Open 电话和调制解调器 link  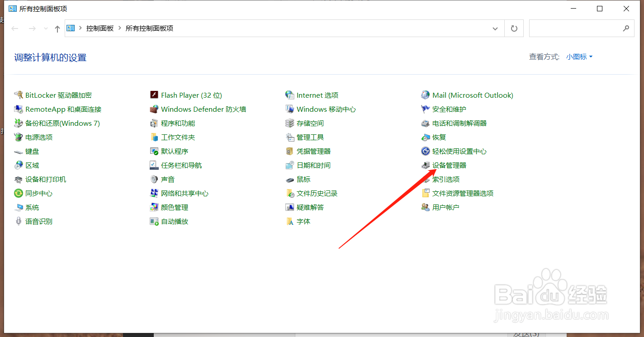click(459, 123)
